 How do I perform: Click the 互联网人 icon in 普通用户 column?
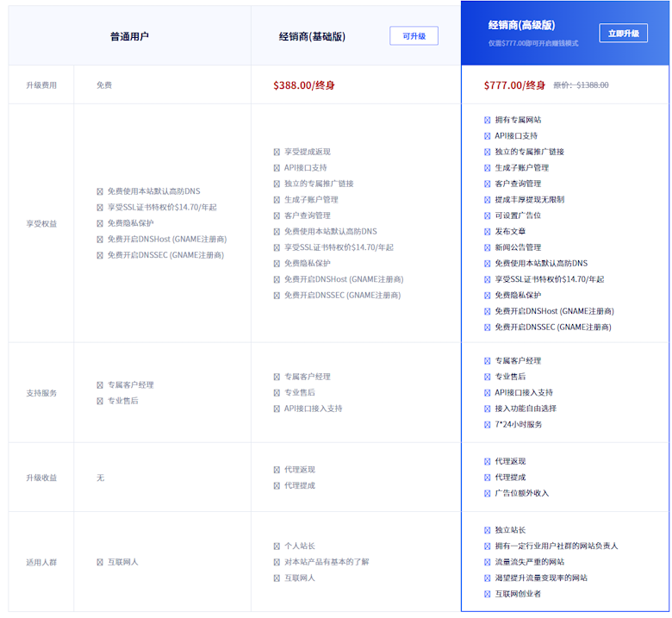(x=99, y=562)
